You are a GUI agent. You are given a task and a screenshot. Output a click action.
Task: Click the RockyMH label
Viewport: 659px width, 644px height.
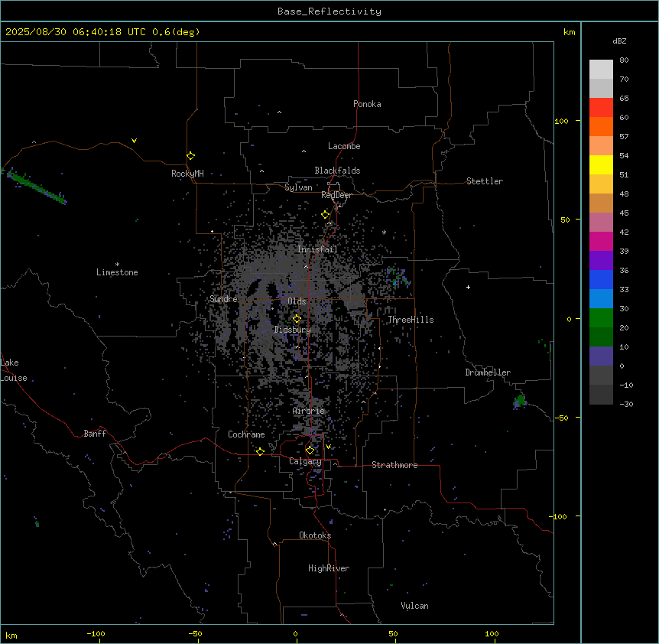(x=187, y=174)
